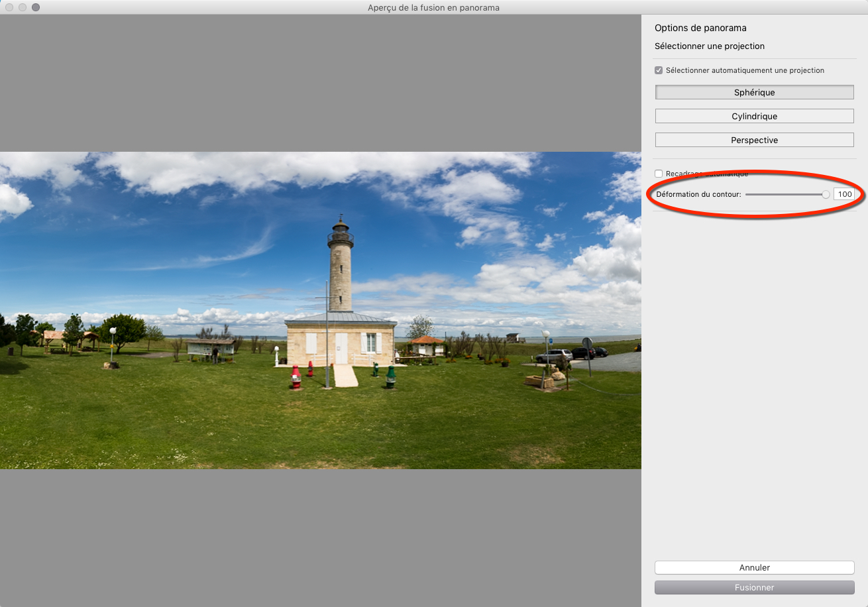The width and height of the screenshot is (868, 607).
Task: Click the lighthouse tower in the preview
Action: click(x=341, y=272)
